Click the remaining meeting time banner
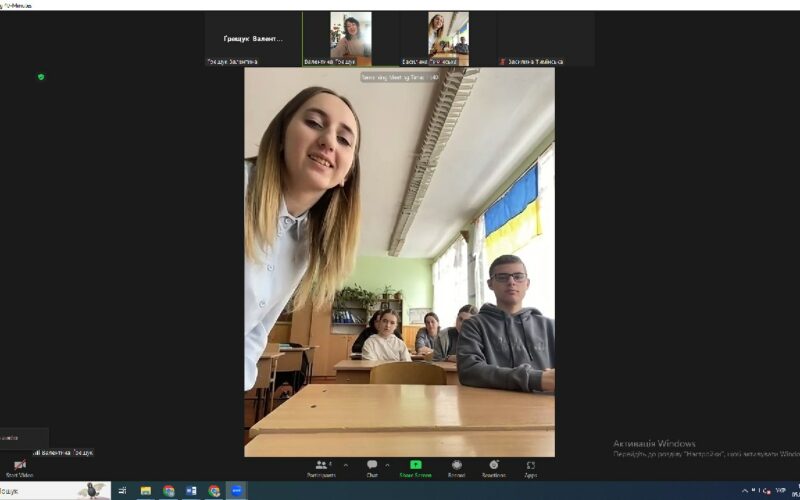The width and height of the screenshot is (800, 500). 400,76
